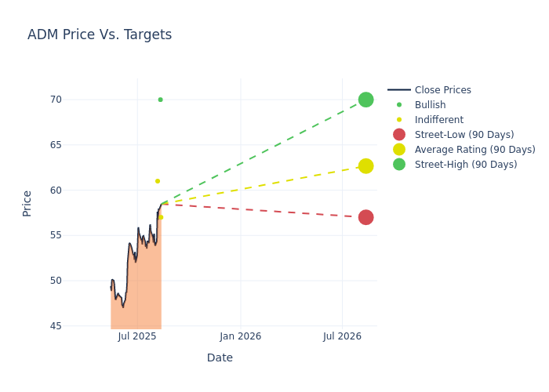Click the red Street-Low legend circle
The width and height of the screenshot is (549, 392).
(399, 135)
